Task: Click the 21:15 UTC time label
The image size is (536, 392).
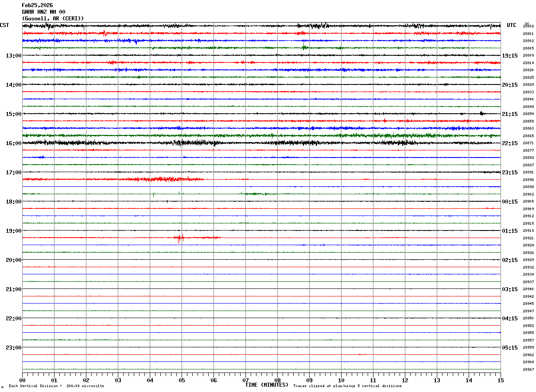Action: coord(509,114)
